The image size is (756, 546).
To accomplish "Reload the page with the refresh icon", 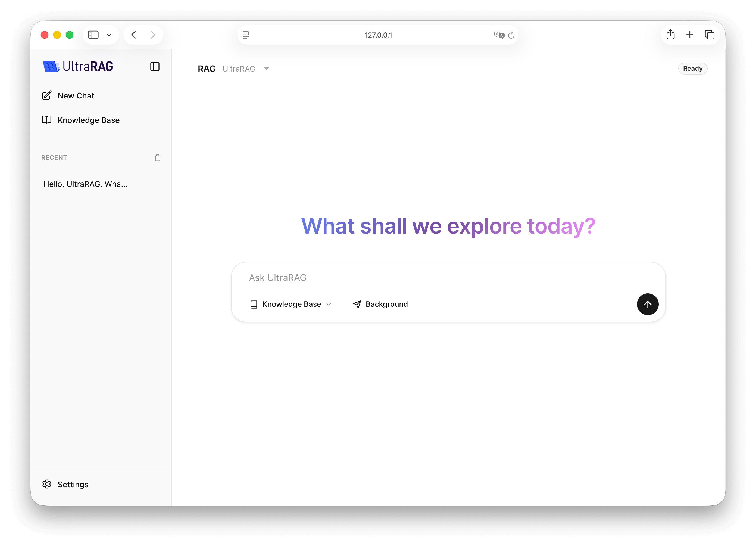I will (511, 35).
